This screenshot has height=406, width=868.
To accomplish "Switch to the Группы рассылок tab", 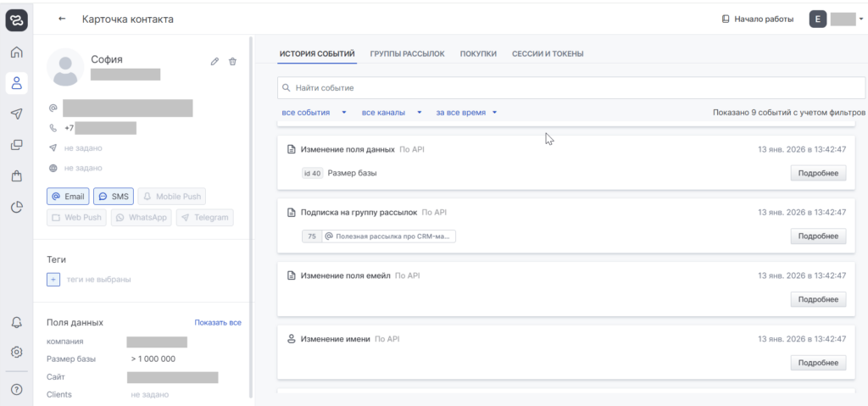I will [407, 54].
